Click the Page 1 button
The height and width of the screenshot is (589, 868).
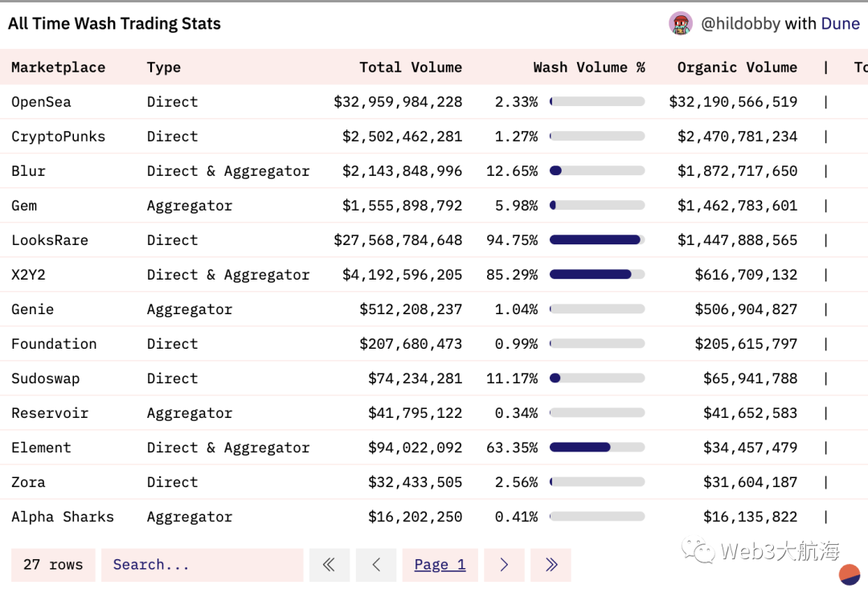pos(440,565)
